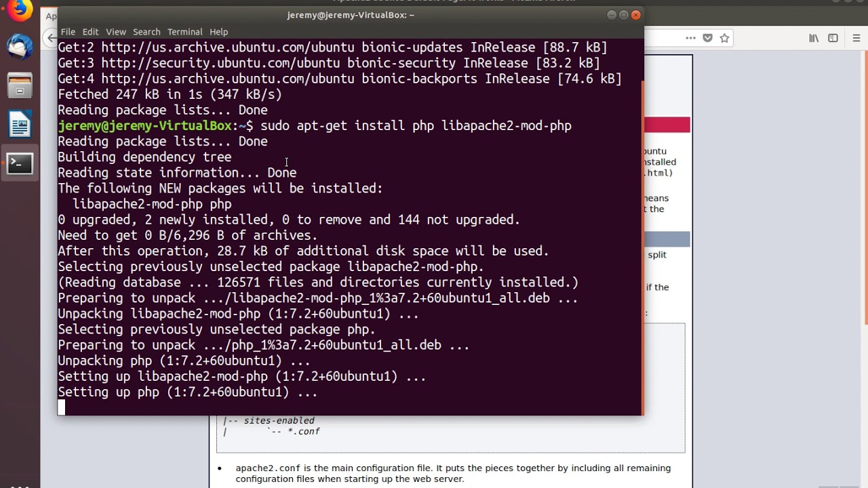This screenshot has width=868, height=488.
Task: Click "Reading state information... Done" line
Action: pyautogui.click(x=177, y=173)
